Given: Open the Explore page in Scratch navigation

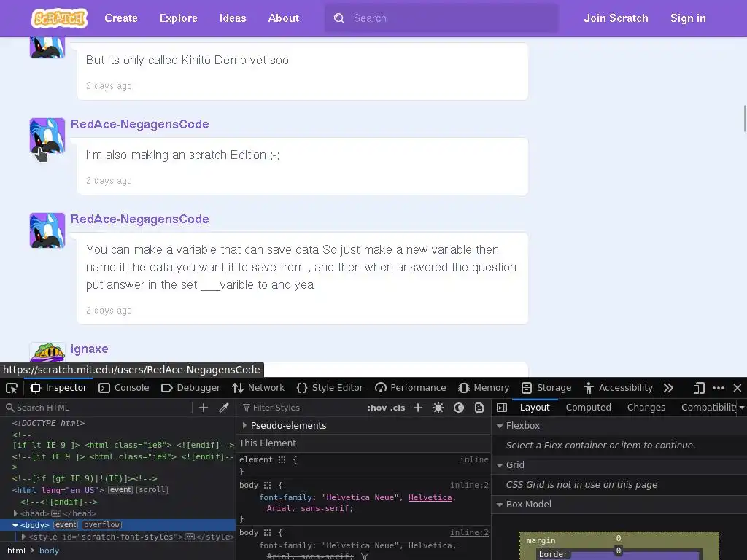Looking at the screenshot, I should (x=179, y=18).
